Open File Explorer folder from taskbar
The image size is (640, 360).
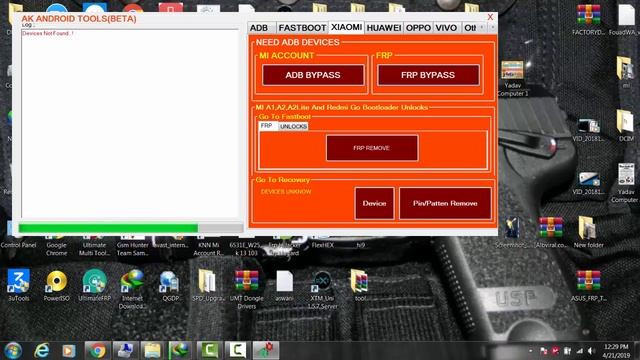(153, 351)
